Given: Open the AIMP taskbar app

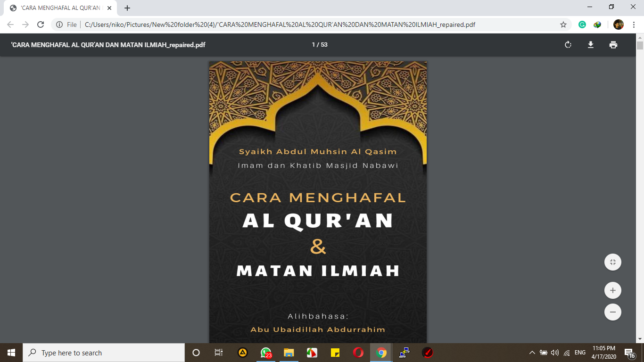Looking at the screenshot, I should pos(243,353).
